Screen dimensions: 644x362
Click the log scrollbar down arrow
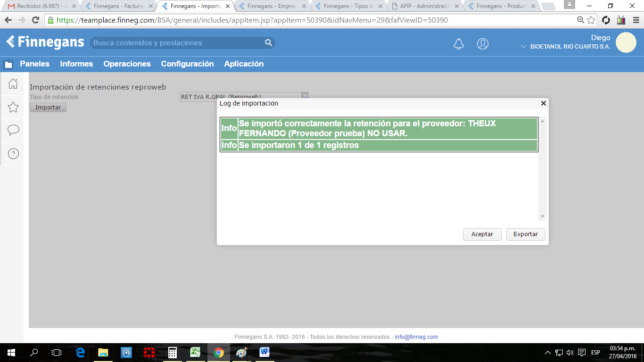[542, 216]
